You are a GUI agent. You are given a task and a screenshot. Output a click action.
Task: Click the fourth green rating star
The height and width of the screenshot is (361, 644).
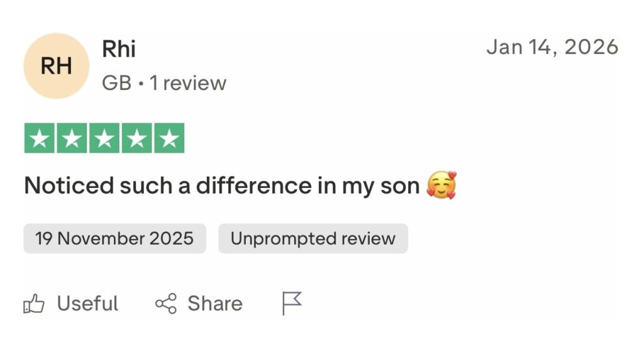(136, 138)
